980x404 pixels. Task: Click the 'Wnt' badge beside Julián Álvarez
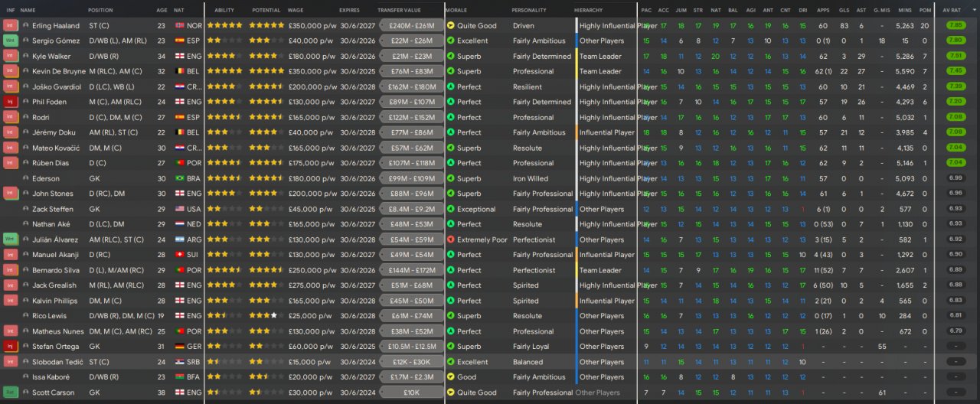[x=11, y=239]
